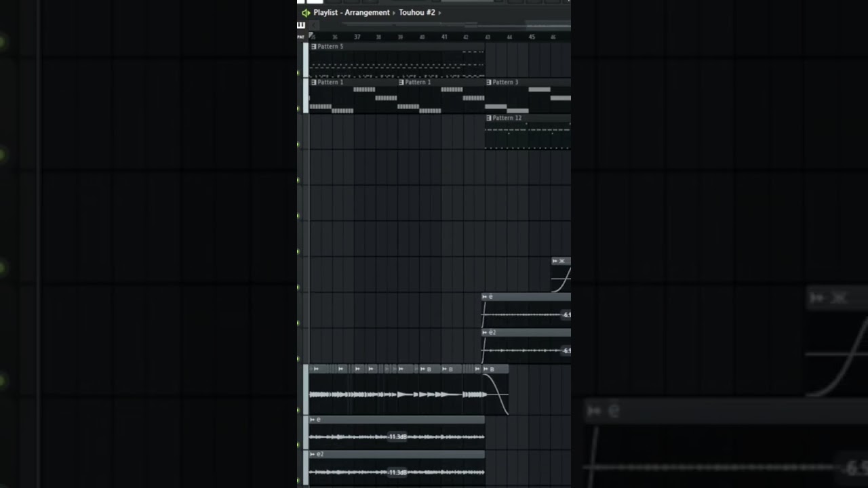868x488 pixels.
Task: Click the first sliced audio clip icon
Action: (x=316, y=369)
